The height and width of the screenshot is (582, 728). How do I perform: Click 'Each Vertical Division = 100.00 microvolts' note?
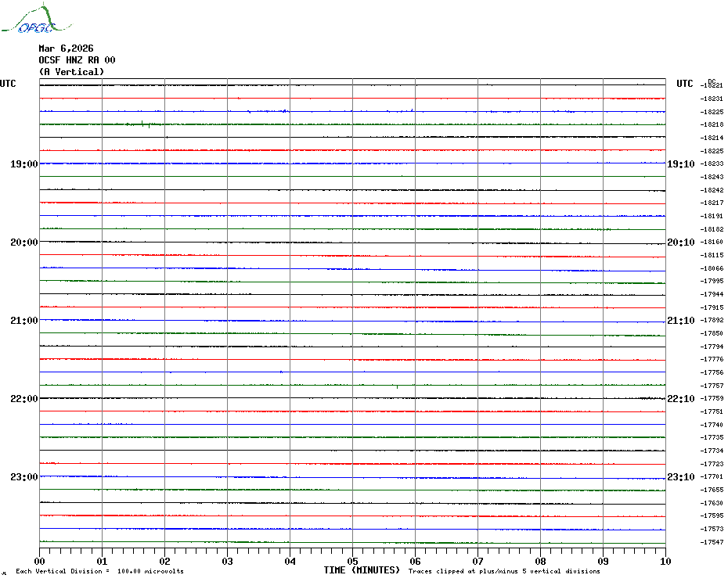(100, 571)
